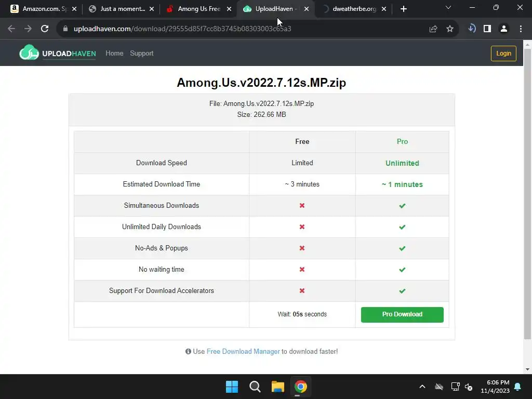
Task: Share this page icon in address bar
Action: pyautogui.click(x=433, y=29)
